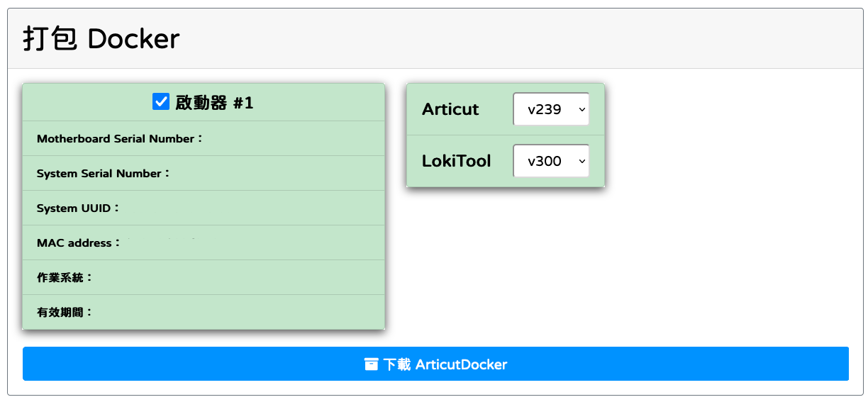Click the chevron arrow beside v239

coord(582,109)
